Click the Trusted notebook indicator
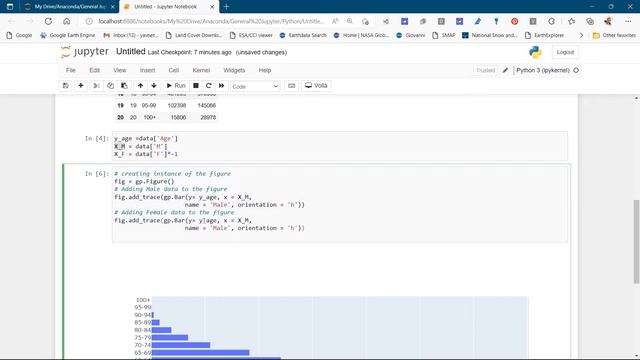Screen dimensions: 640x360 [485, 70]
